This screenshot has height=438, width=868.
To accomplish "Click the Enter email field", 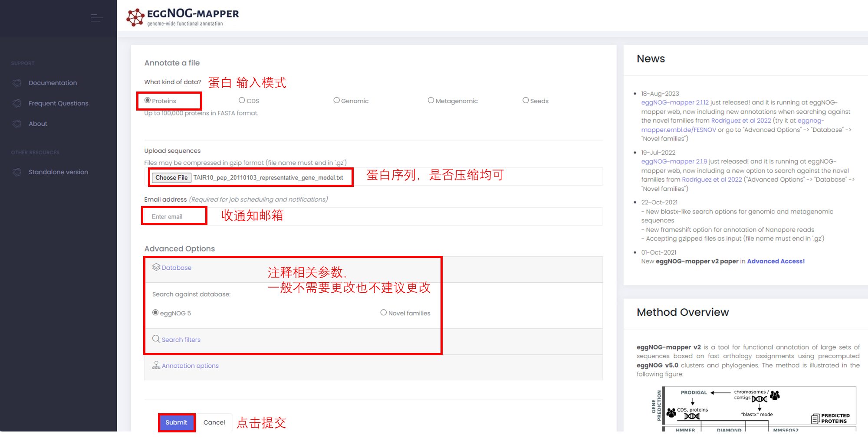I will 373,216.
